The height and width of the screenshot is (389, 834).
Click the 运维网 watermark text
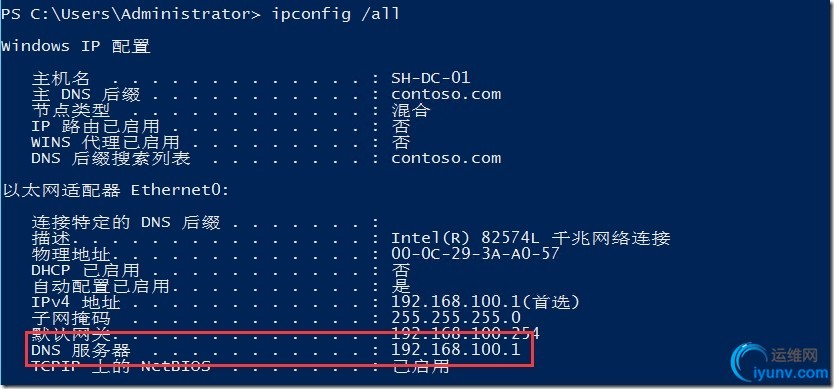pos(794,355)
